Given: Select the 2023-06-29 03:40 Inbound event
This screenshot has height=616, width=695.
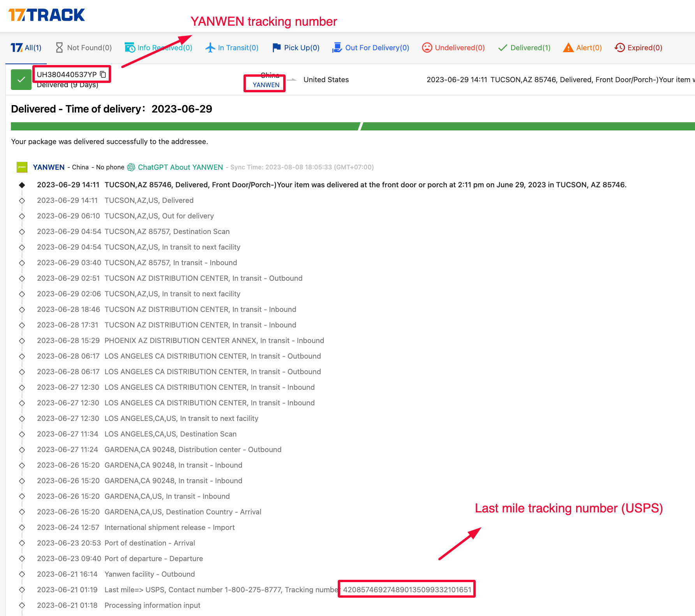Looking at the screenshot, I should pos(137,262).
